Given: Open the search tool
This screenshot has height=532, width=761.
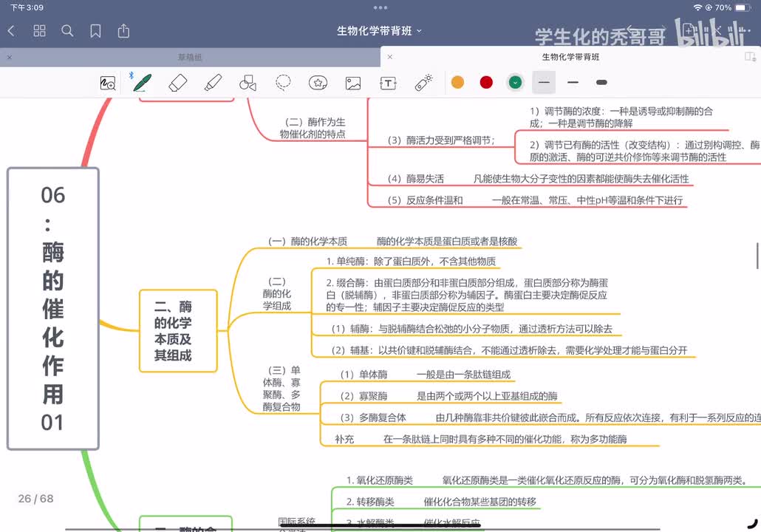Looking at the screenshot, I should 67,31.
